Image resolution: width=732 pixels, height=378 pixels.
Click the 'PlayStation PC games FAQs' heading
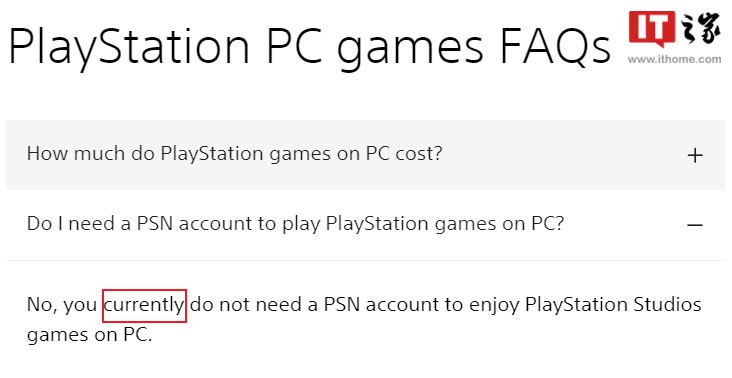tap(310, 46)
